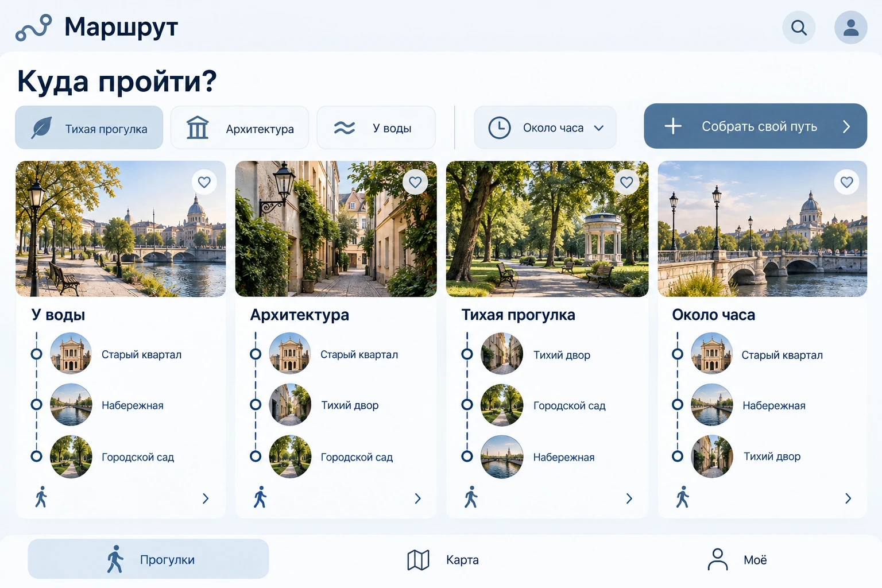Favorite the Около часа route with heart
The width and height of the screenshot is (882, 588).
click(x=846, y=182)
